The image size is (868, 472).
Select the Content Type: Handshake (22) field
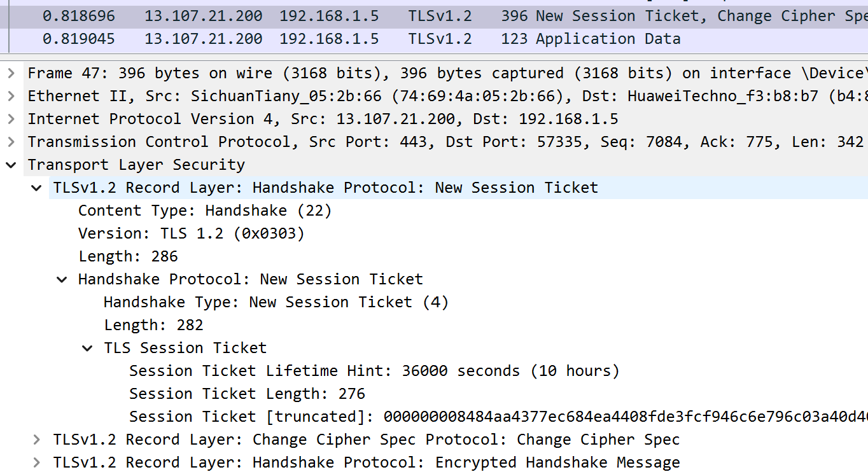click(x=205, y=211)
